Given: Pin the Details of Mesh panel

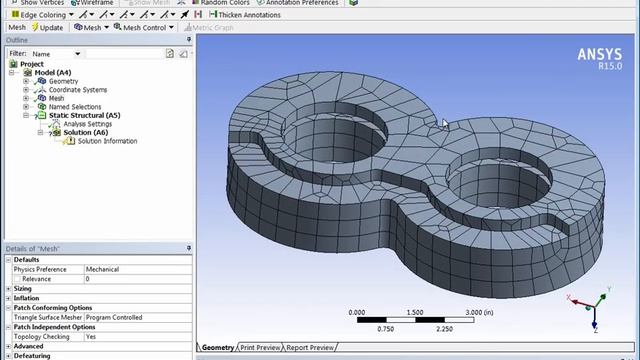Looking at the screenshot, I should click(189, 248).
